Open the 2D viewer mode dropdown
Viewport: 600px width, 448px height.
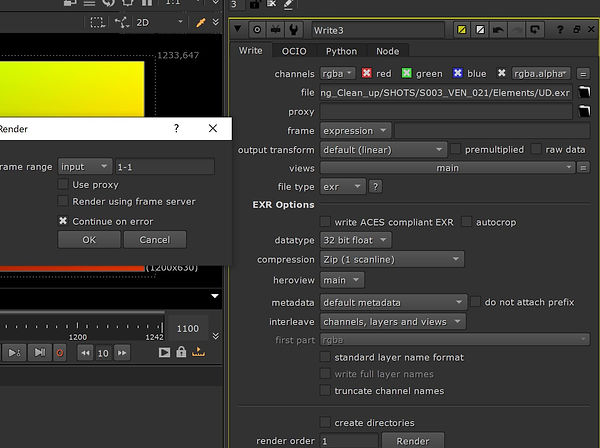(159, 22)
